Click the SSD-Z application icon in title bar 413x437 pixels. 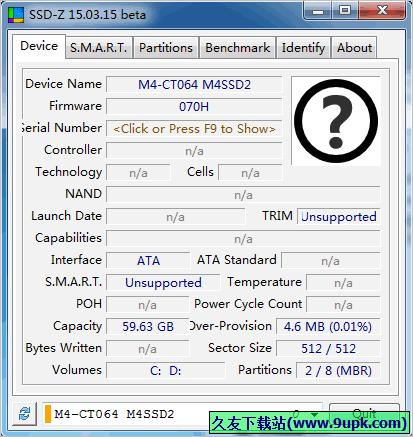pyautogui.click(x=16, y=15)
